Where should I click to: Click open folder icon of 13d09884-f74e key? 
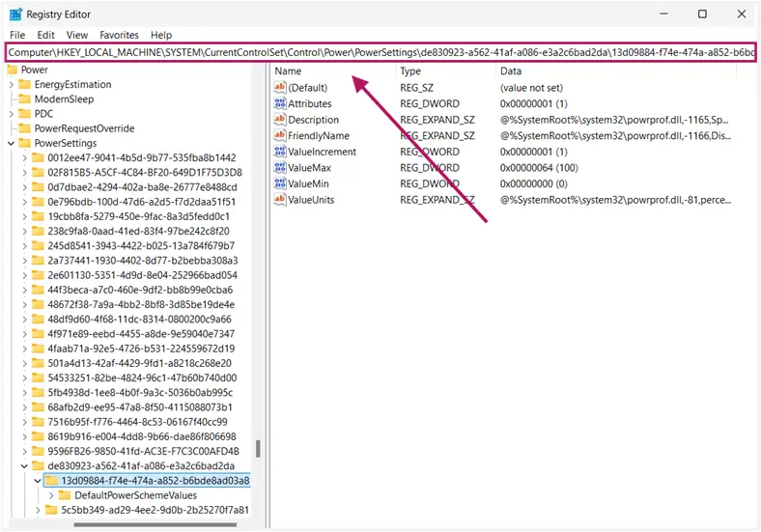click(x=51, y=481)
